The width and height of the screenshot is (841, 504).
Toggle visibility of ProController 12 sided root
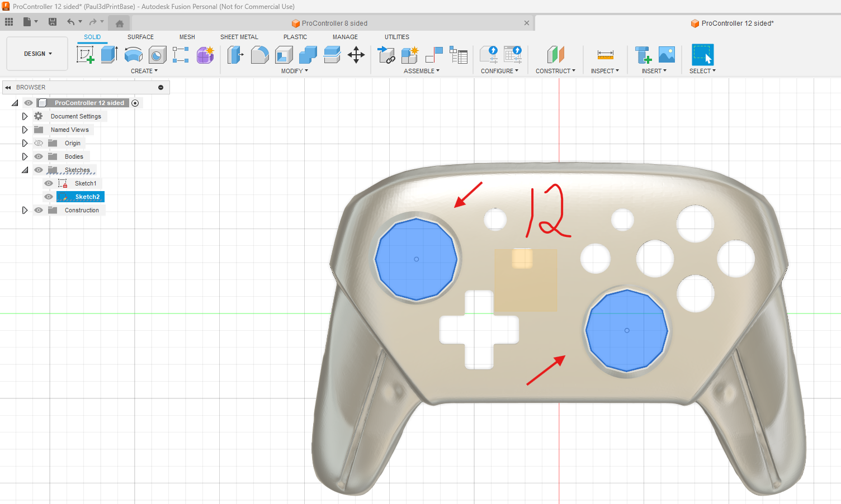coord(29,103)
